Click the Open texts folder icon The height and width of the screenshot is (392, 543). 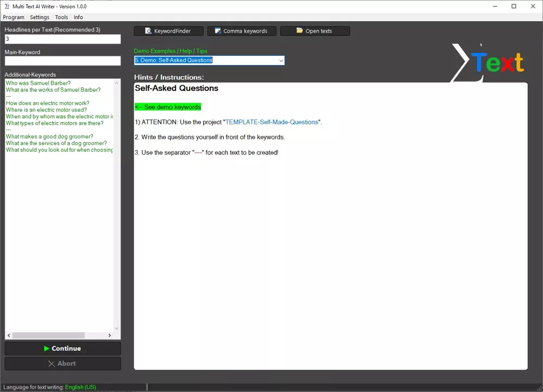(300, 30)
